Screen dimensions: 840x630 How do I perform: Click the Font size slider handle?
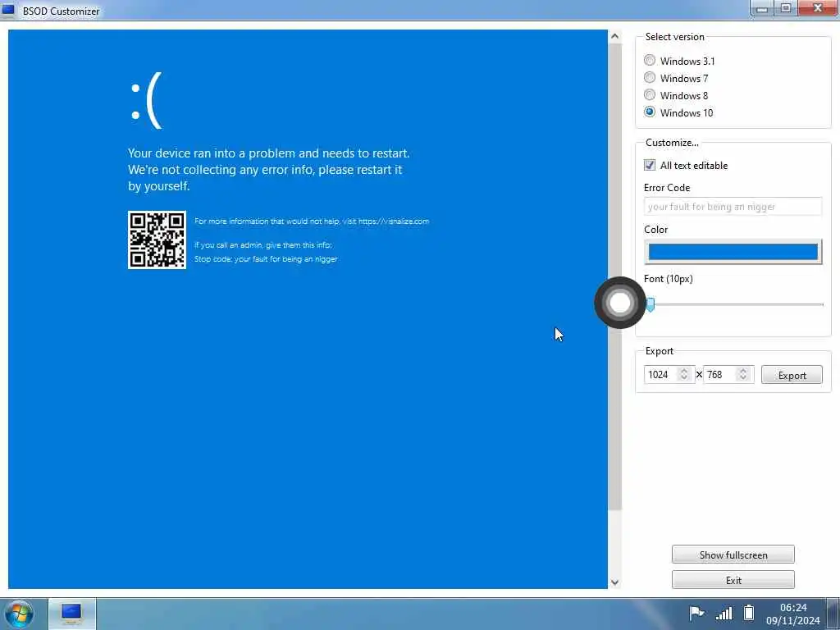click(x=650, y=305)
